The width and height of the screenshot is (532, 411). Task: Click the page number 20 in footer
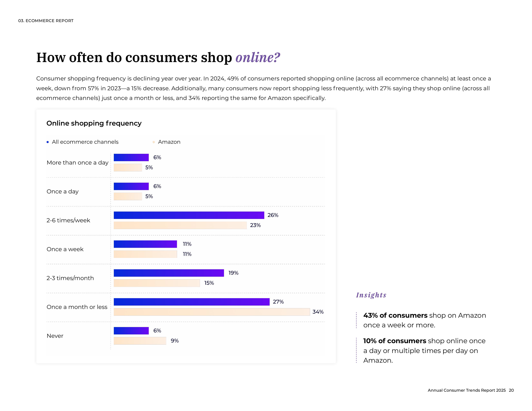tap(511, 390)
